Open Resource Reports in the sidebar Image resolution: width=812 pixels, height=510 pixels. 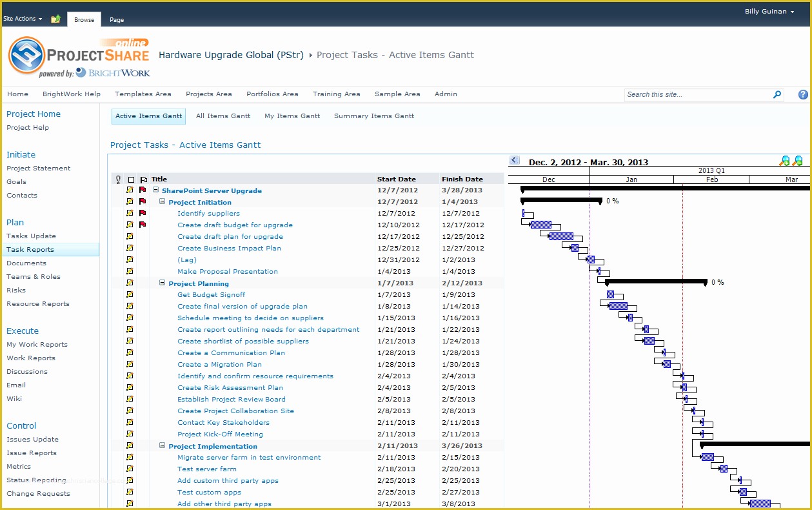(x=38, y=304)
